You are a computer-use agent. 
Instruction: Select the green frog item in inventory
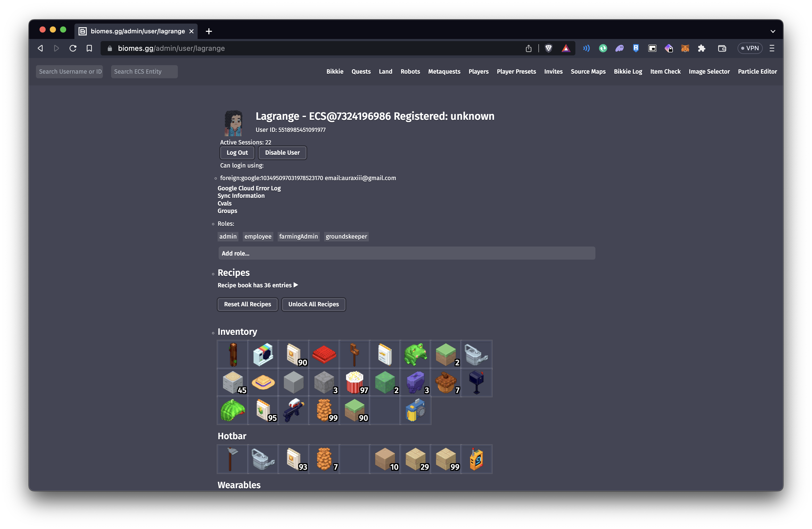click(x=415, y=354)
